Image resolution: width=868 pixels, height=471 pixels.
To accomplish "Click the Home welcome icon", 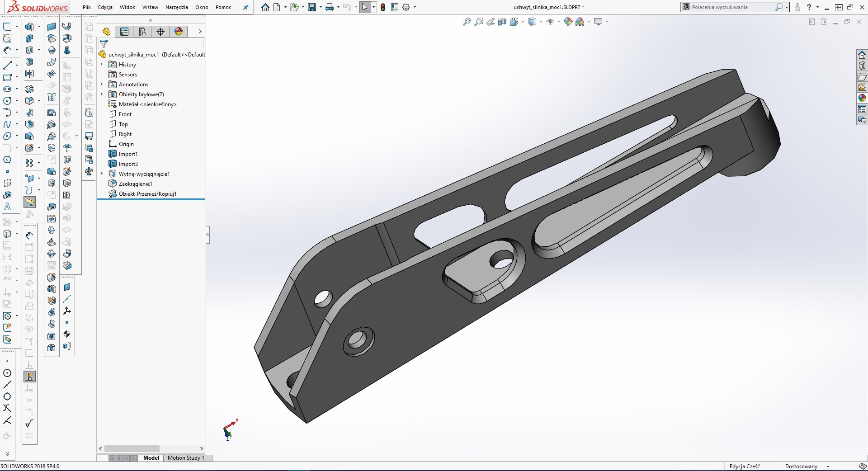I will pyautogui.click(x=265, y=7).
